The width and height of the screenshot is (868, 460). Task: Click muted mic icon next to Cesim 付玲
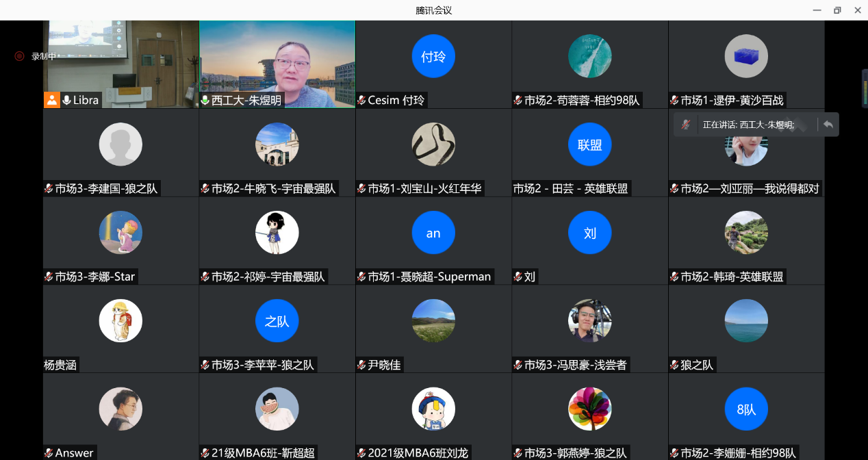[x=361, y=101]
